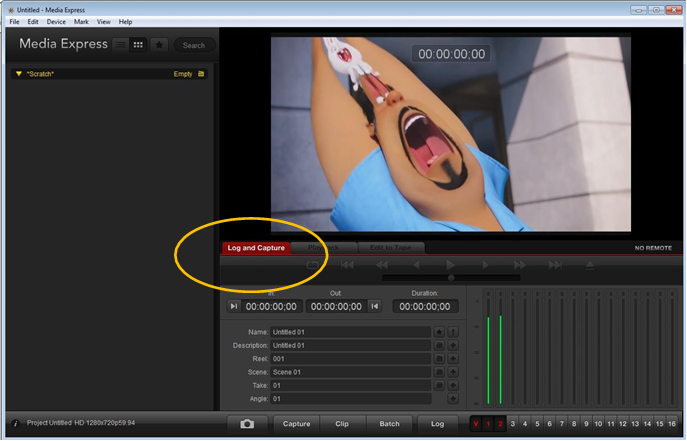This screenshot has height=441, width=687.
Task: Click the mark-out button beside Out timecode
Action: (x=375, y=306)
